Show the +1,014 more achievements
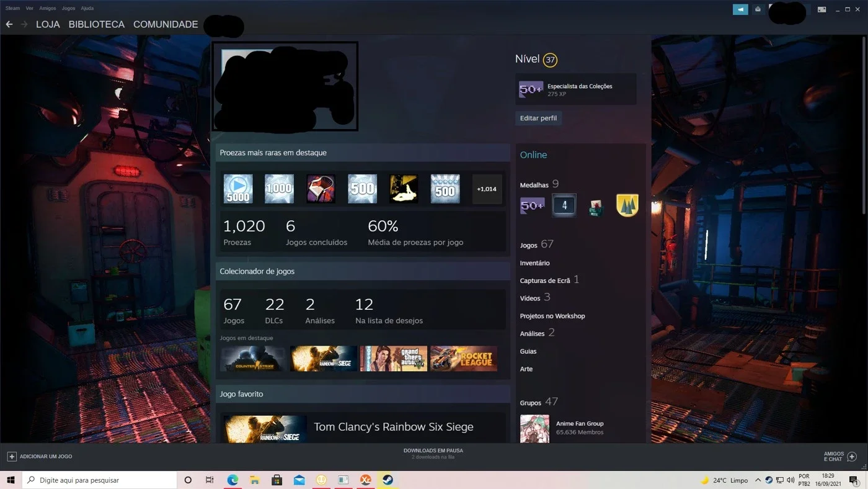This screenshot has height=489, width=868. 487,189
